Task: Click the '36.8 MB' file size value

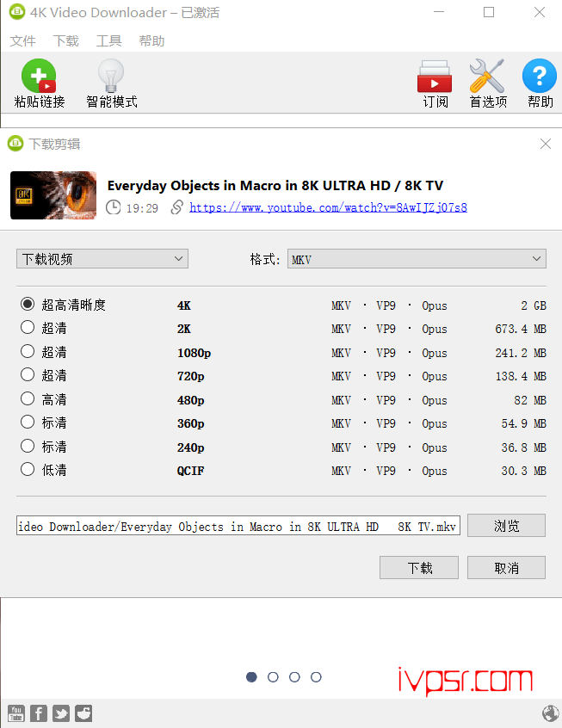Action: pos(524,447)
